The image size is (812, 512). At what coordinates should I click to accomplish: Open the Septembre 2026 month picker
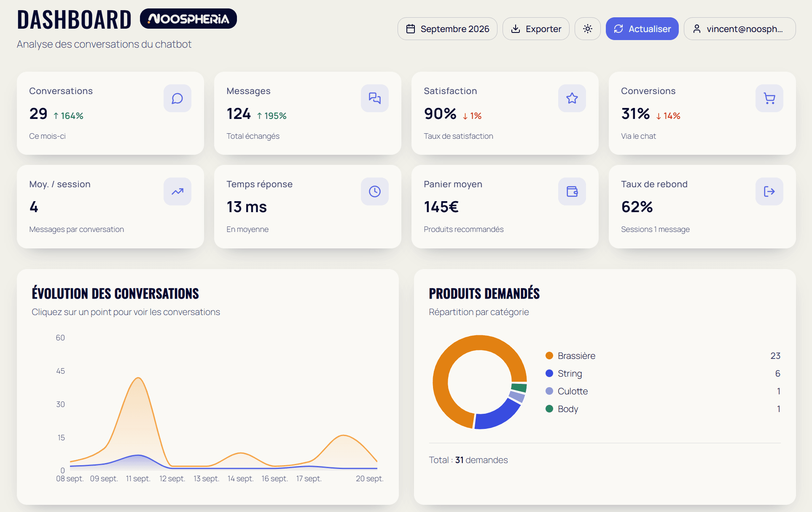447,29
